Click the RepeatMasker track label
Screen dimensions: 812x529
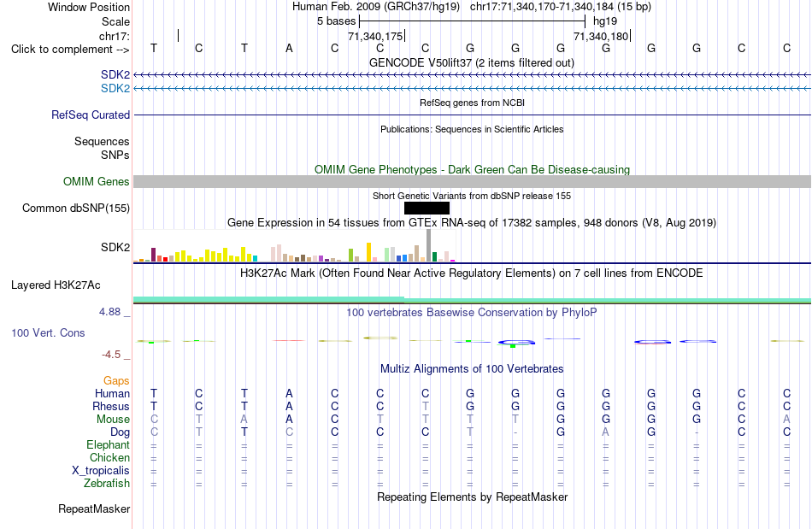click(x=94, y=508)
